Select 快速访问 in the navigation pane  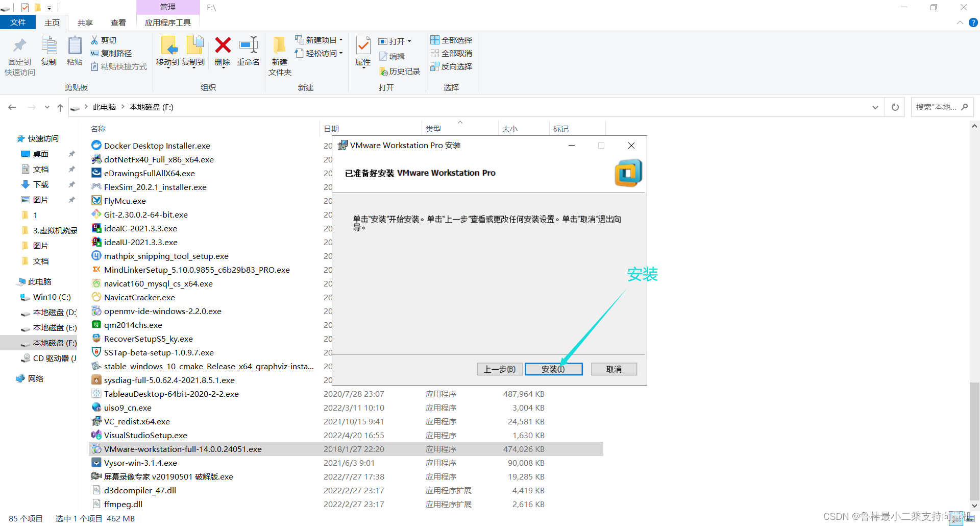click(43, 139)
